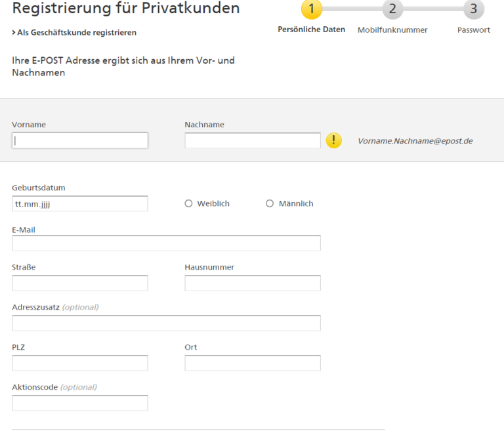Click the PLZ postal code field
The width and height of the screenshot is (504, 433).
point(80,363)
